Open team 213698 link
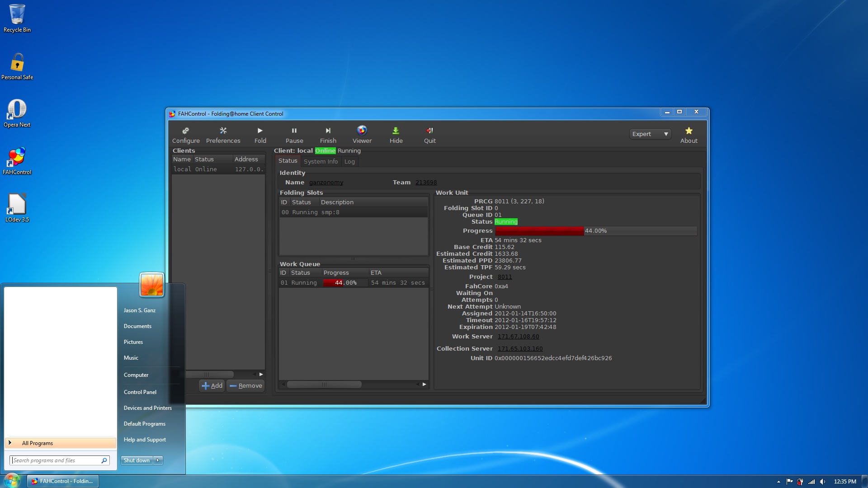Screen dimensions: 868x488 (x=426, y=183)
